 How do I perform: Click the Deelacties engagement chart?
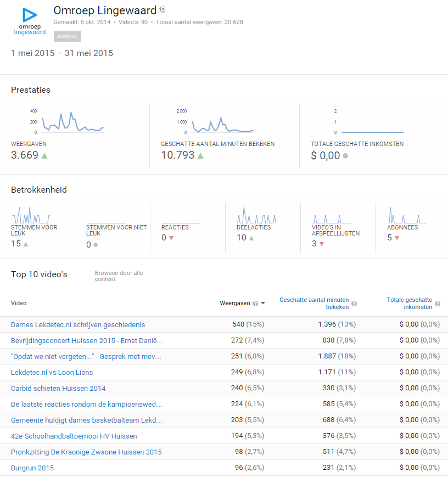pyautogui.click(x=257, y=215)
